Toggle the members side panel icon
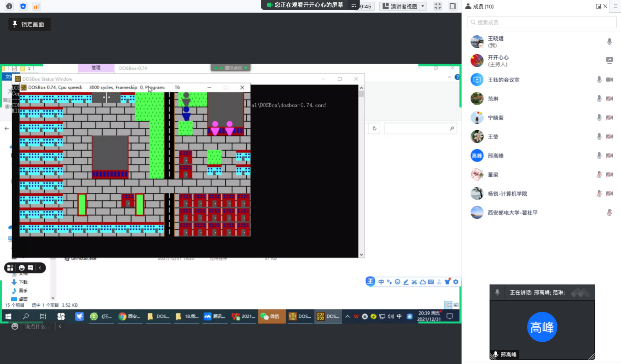 [x=453, y=6]
